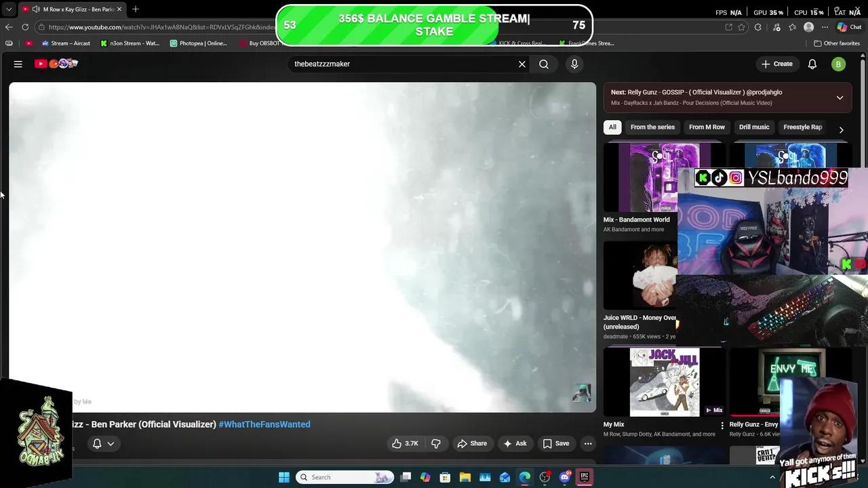
Task: Like the video with 3.7K likes
Action: [406, 443]
